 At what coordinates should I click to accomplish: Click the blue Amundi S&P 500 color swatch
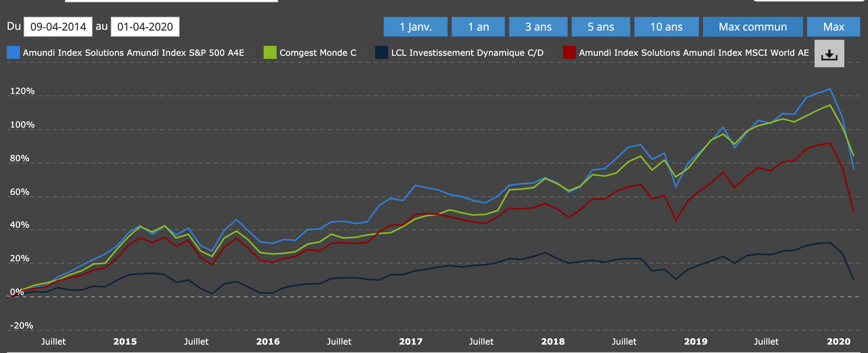point(13,53)
